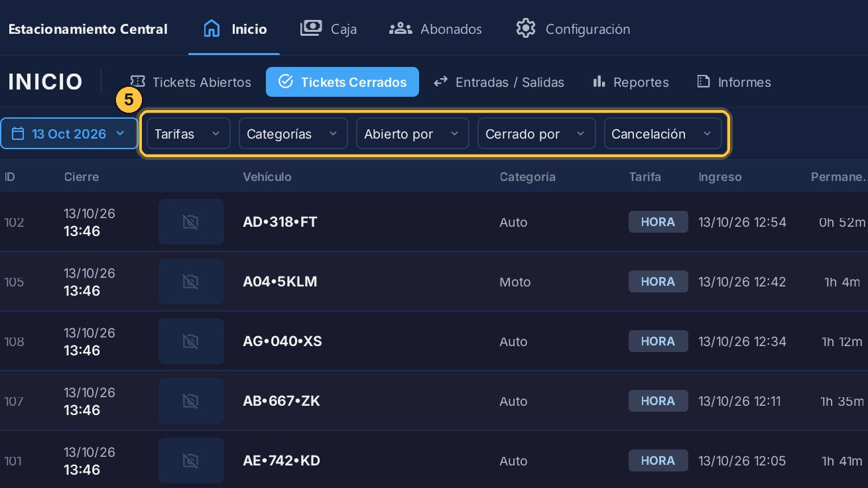Click the checkmark icon in Tickets Cerrados
Viewport: 868px width, 488px height.
click(286, 82)
